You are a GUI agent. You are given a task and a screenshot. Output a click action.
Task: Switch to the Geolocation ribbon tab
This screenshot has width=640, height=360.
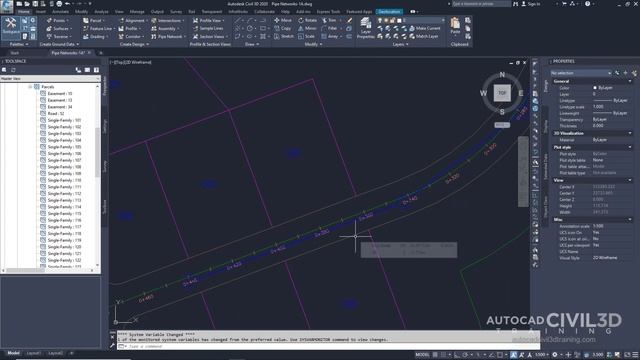(389, 12)
